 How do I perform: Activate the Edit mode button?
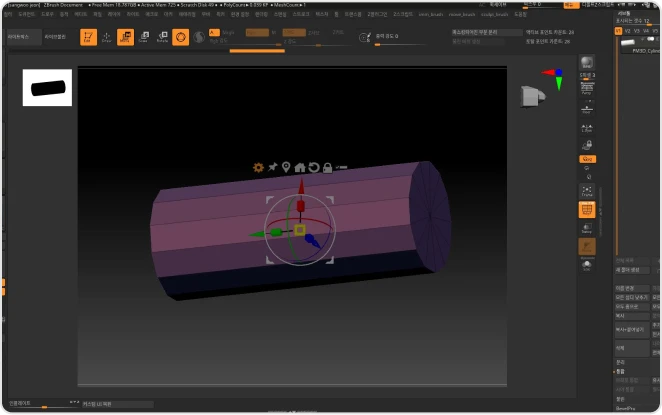pyautogui.click(x=88, y=37)
